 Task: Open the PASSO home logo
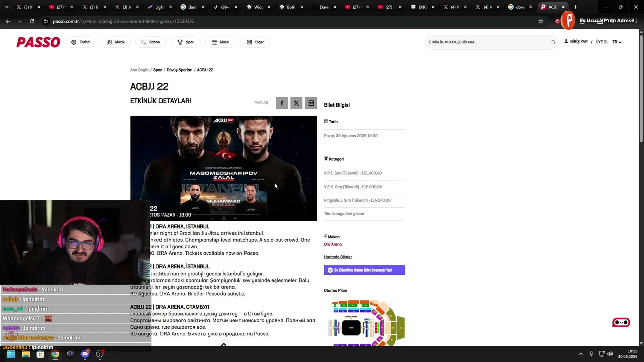[38, 42]
